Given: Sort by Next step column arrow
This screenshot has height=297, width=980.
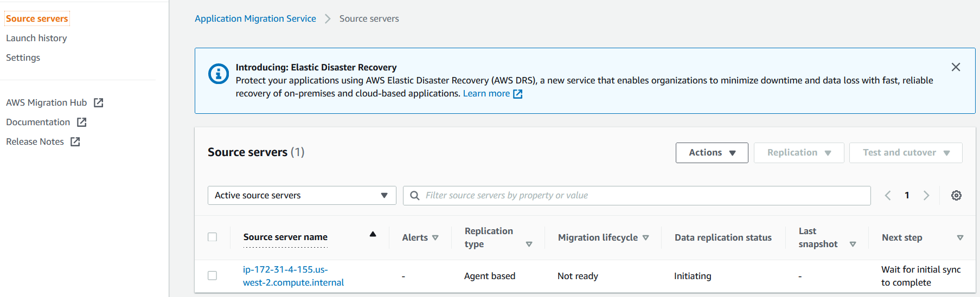Looking at the screenshot, I should [x=960, y=238].
